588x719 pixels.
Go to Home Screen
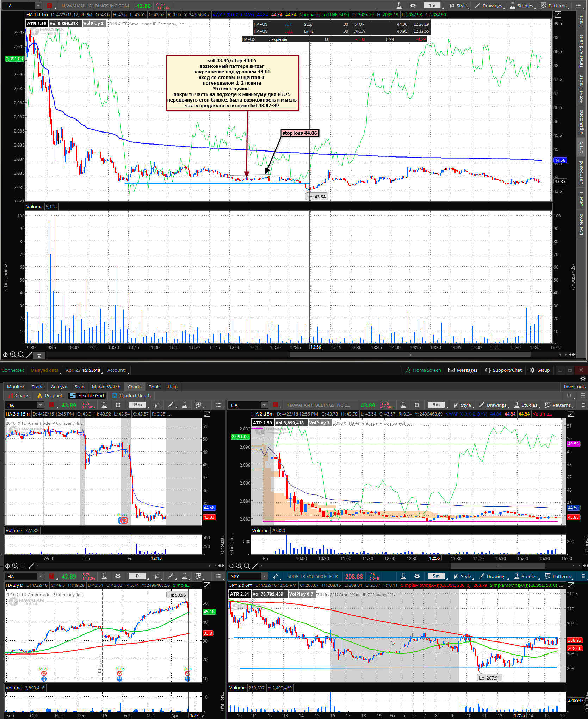click(x=423, y=370)
